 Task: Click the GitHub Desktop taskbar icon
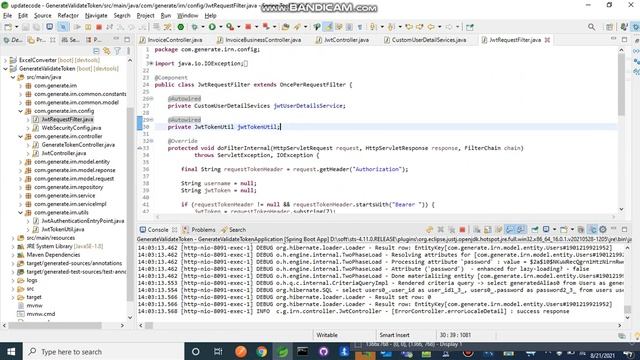point(324,351)
